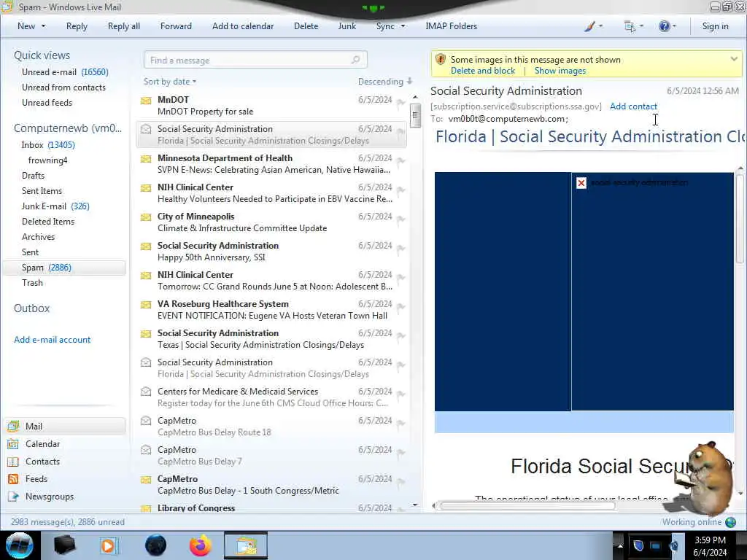The height and width of the screenshot is (560, 747).
Task: Open the paintbrush color options icon
Action: (x=589, y=26)
